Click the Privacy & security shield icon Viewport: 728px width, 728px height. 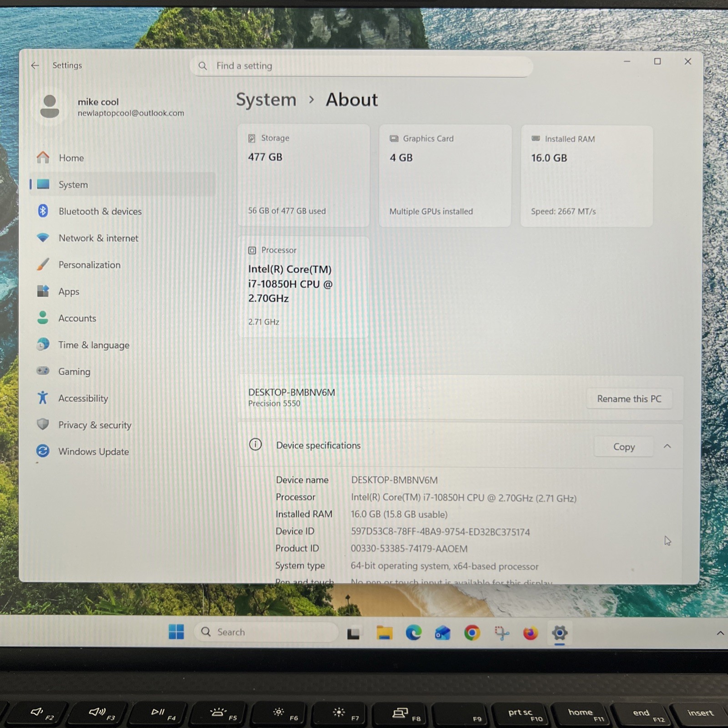43,424
